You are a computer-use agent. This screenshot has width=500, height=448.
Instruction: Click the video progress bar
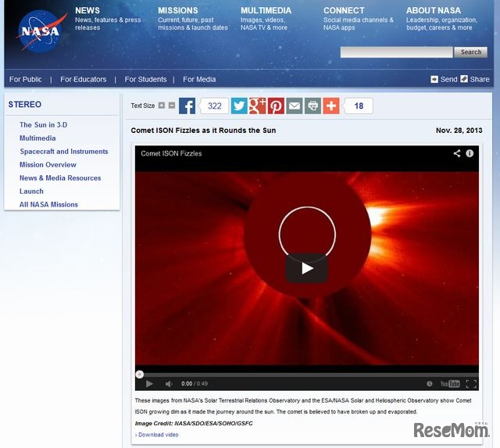pyautogui.click(x=306, y=374)
